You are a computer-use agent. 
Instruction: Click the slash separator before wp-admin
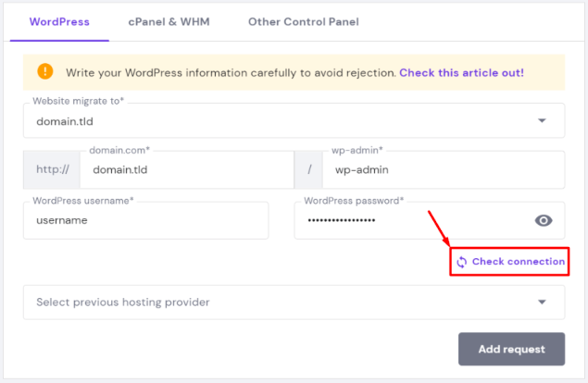pos(308,170)
